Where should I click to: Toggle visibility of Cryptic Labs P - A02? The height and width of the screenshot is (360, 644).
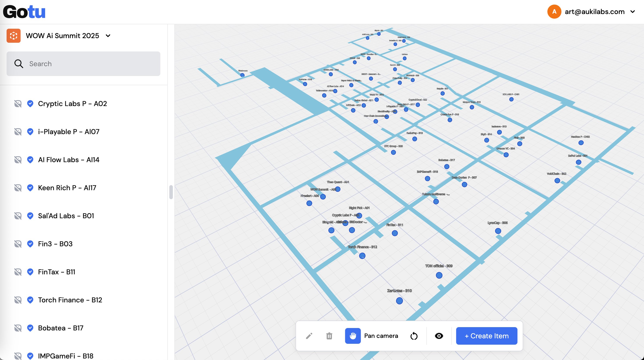tap(18, 103)
